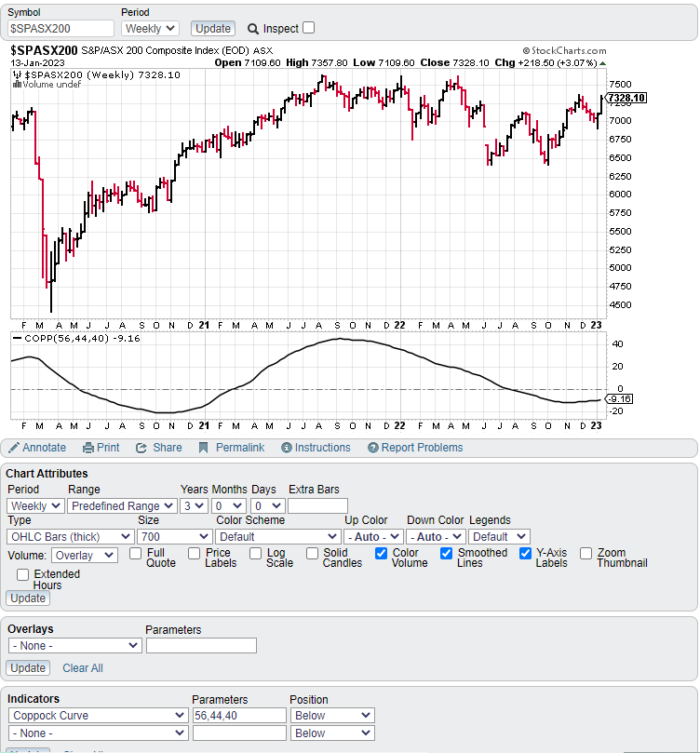Image resolution: width=700 pixels, height=753 pixels.
Task: Open the second indicator None dropdown
Action: 98,733
